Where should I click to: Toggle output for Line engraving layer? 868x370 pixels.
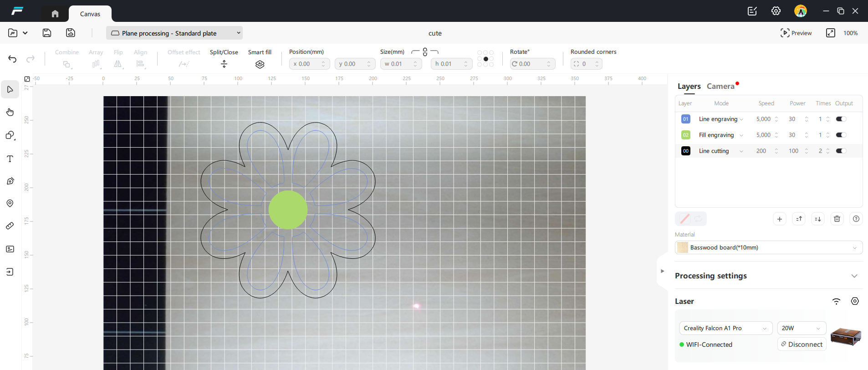[x=841, y=119]
